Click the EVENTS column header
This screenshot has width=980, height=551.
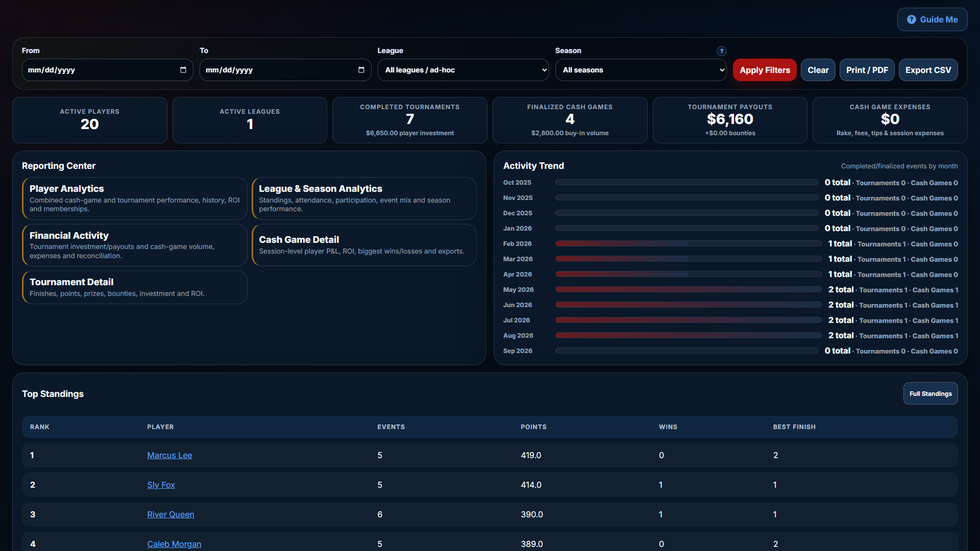391,427
